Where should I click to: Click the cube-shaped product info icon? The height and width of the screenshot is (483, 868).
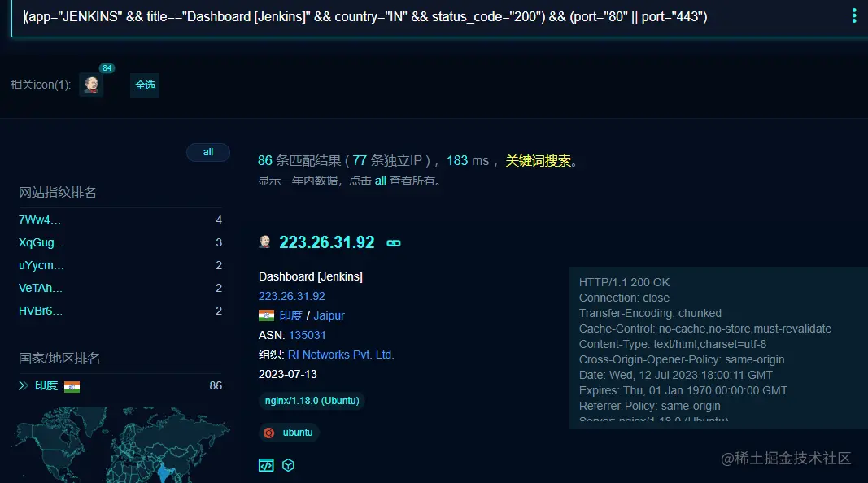coord(287,464)
